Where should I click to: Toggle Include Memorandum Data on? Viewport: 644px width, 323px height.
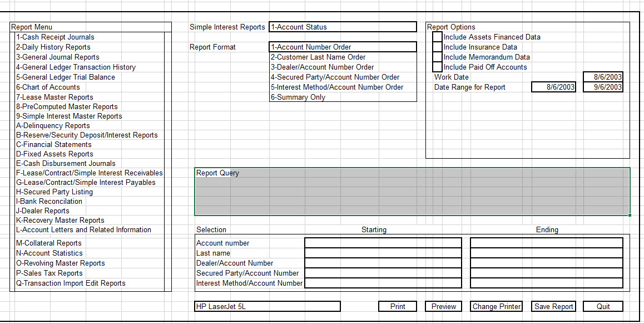tap(437, 57)
